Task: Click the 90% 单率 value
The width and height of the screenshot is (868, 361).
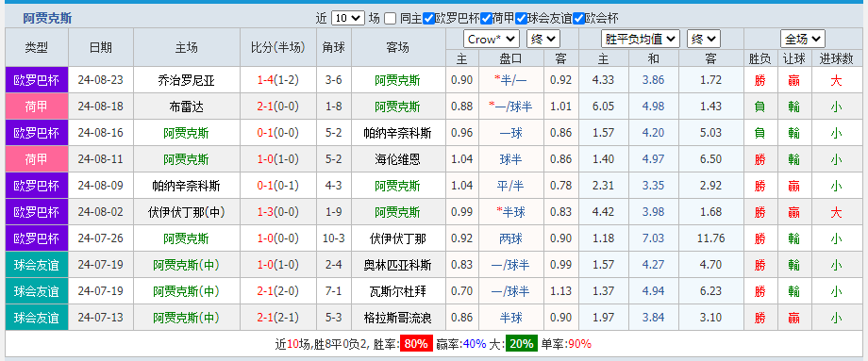Action: (x=579, y=344)
